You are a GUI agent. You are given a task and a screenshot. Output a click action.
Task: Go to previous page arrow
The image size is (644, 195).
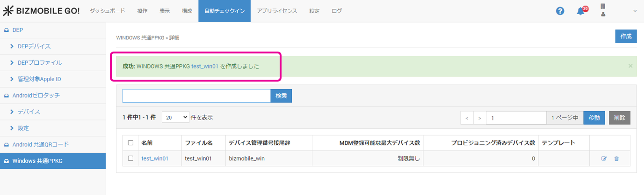click(x=467, y=118)
